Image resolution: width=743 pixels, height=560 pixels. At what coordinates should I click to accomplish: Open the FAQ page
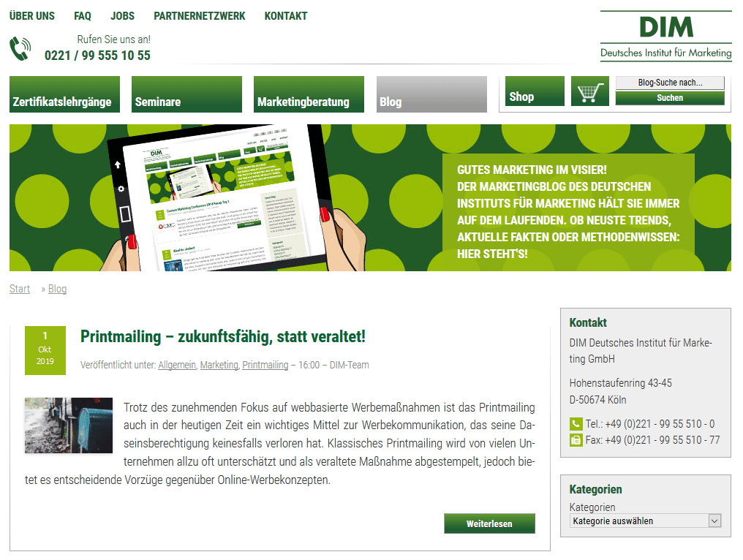[x=83, y=16]
